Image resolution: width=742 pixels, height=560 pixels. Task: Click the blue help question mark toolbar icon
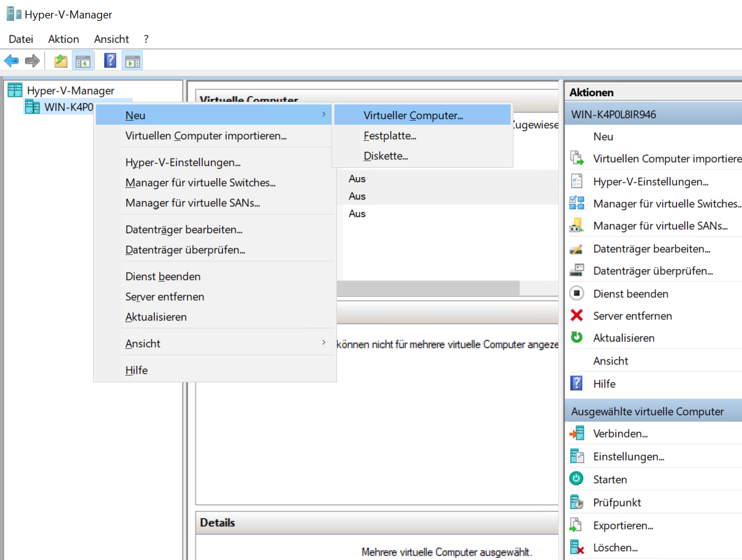click(x=110, y=61)
